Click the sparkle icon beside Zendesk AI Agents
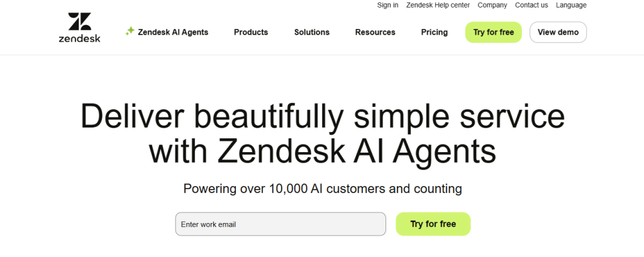The height and width of the screenshot is (257, 644). [130, 31]
